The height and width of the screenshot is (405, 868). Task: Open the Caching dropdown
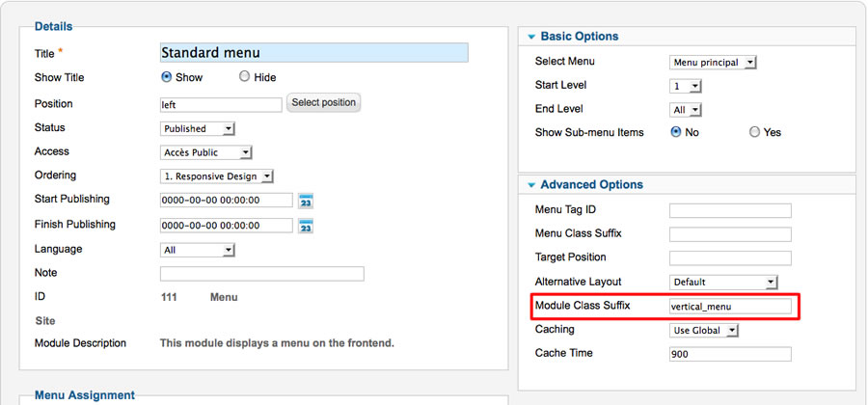click(x=705, y=331)
